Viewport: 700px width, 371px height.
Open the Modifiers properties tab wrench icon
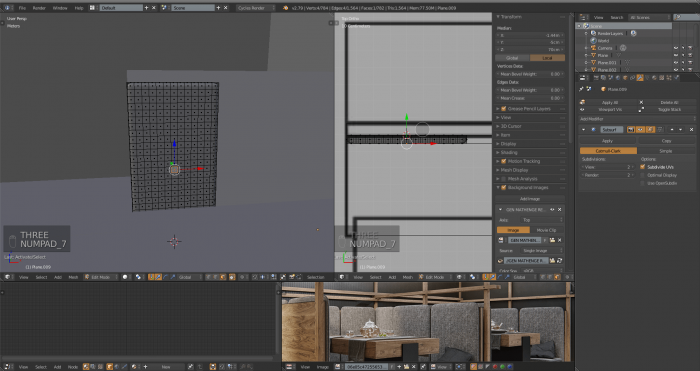[x=640, y=78]
